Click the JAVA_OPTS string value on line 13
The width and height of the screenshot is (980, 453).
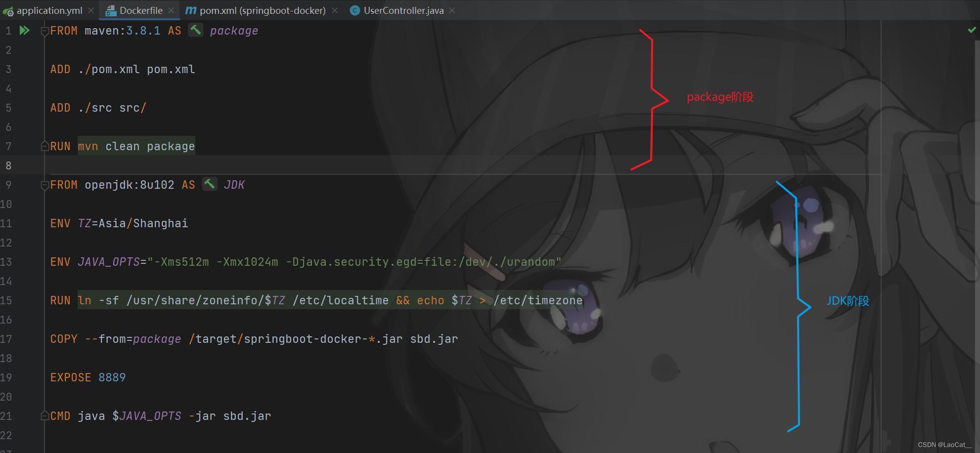pyautogui.click(x=354, y=262)
